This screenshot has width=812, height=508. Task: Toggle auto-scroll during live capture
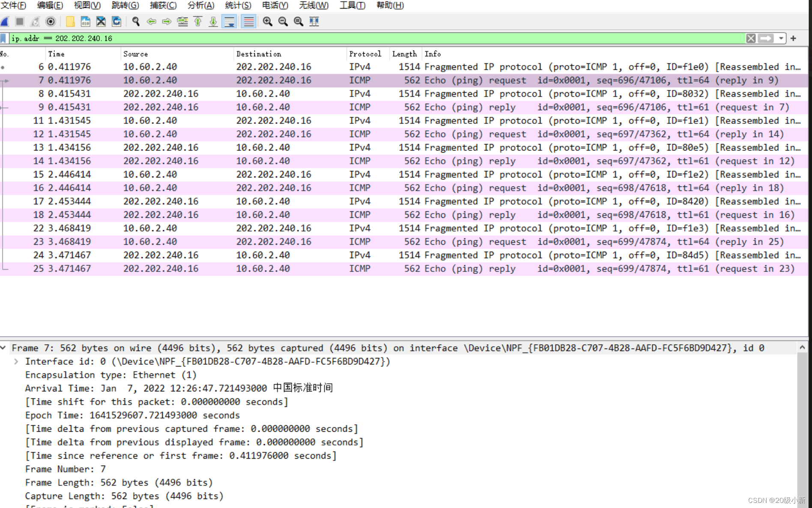[229, 21]
